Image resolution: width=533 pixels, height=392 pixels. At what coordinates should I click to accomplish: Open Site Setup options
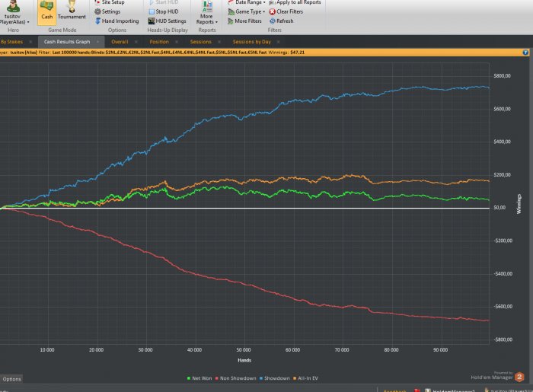click(x=113, y=3)
